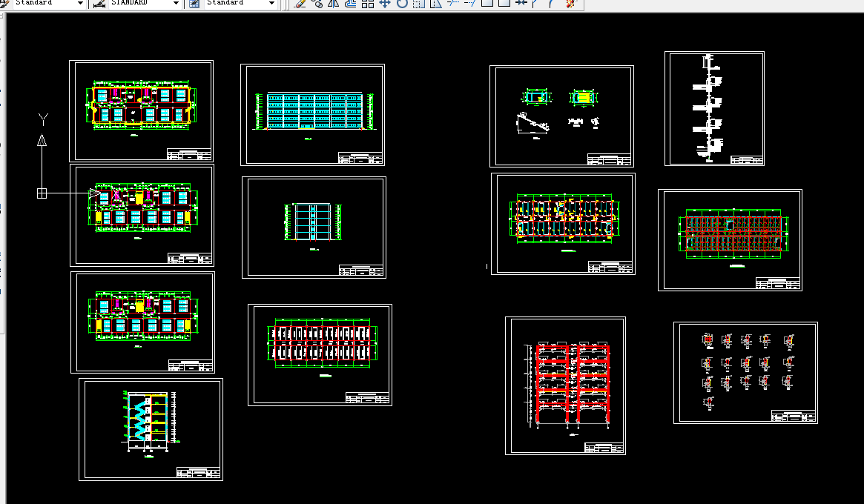Image resolution: width=864 pixels, height=504 pixels.
Task: Select the Chamfer tool
Action: click(x=533, y=3)
